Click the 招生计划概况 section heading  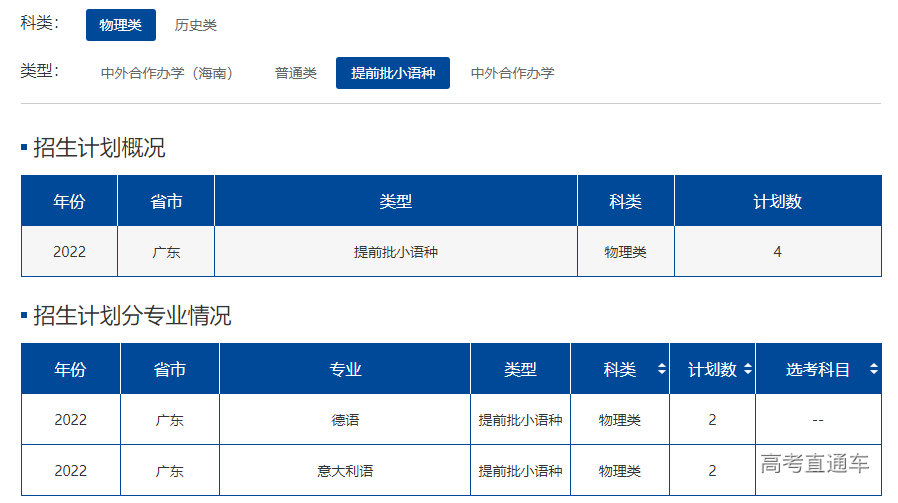(x=99, y=148)
